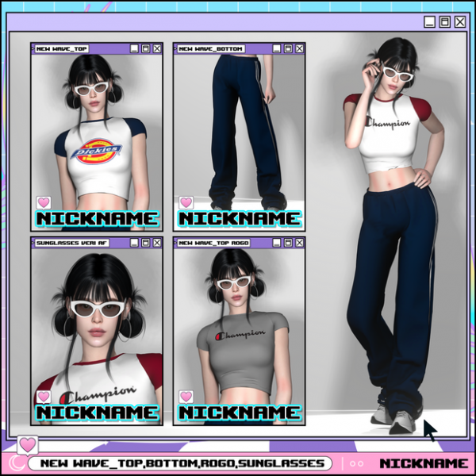This screenshot has height=476, width=476.
Task: Close the NEW WAVE_TOP ROGO window
Action: point(299,243)
